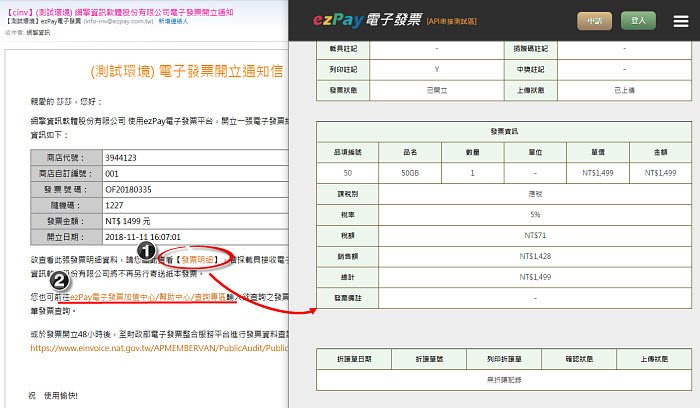This screenshot has width=700, height=408.
Task: Open the 發票明細 link in the email
Action: click(197, 260)
